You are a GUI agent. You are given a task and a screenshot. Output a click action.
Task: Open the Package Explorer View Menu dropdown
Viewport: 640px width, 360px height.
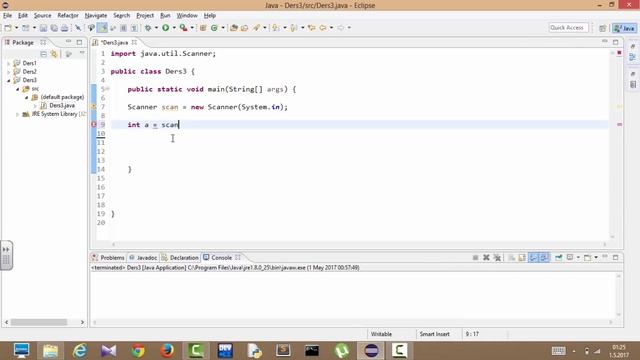[82, 53]
